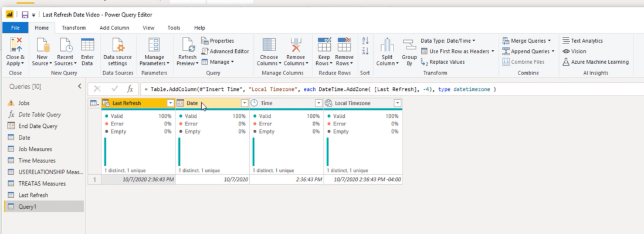Image resolution: width=644 pixels, height=234 pixels.
Task: Cancel formula edit with X icon
Action: tap(97, 89)
